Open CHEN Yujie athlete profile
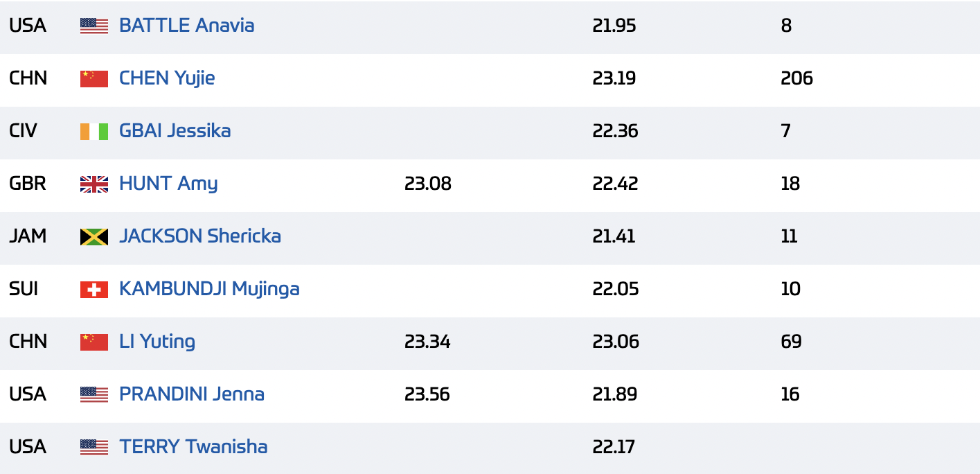This screenshot has width=980, height=474. point(167,78)
